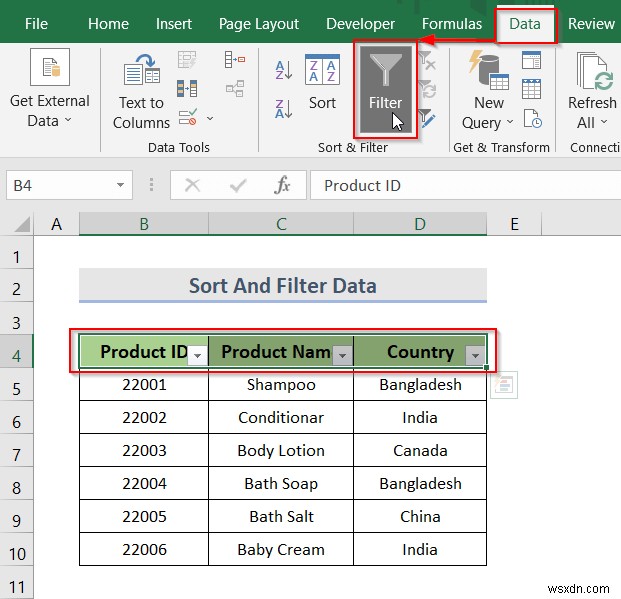Toggle the Filter button
Viewport: 621px width, 599px height.
385,89
